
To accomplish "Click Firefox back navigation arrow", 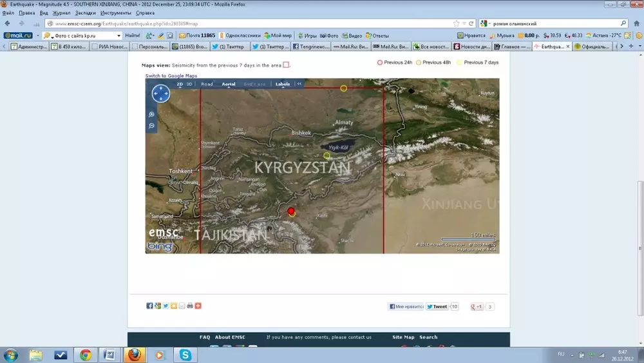I will click(x=8, y=23).
